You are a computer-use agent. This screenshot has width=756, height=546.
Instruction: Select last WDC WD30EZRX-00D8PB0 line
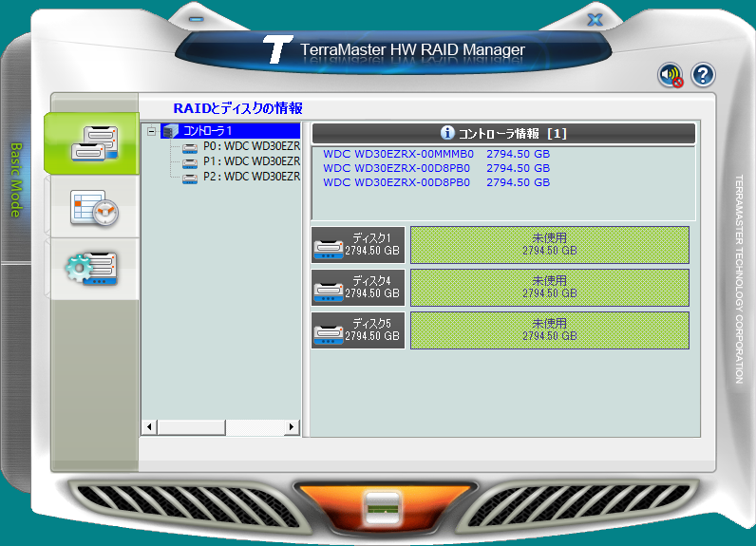(x=436, y=182)
